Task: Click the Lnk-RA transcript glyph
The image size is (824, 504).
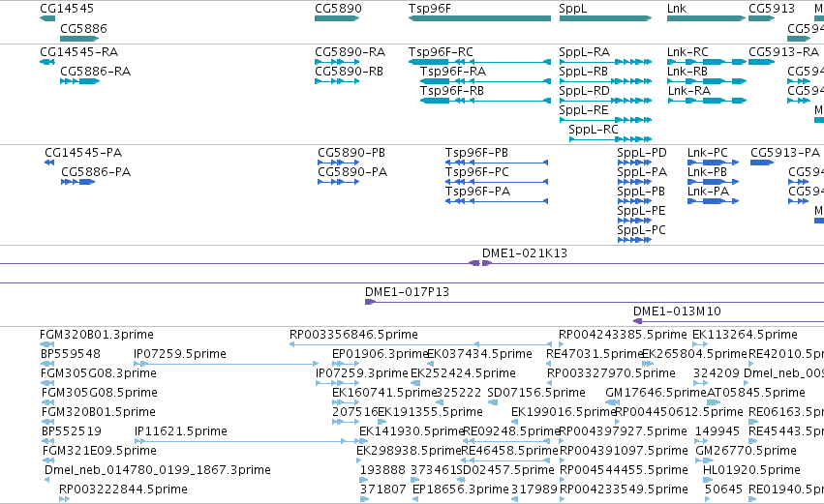Action: pyautogui.click(x=708, y=101)
